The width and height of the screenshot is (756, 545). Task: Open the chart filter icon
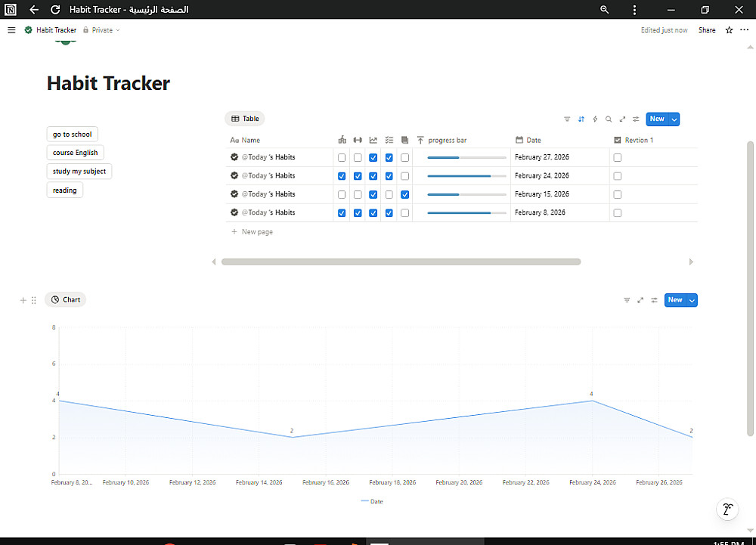point(627,300)
